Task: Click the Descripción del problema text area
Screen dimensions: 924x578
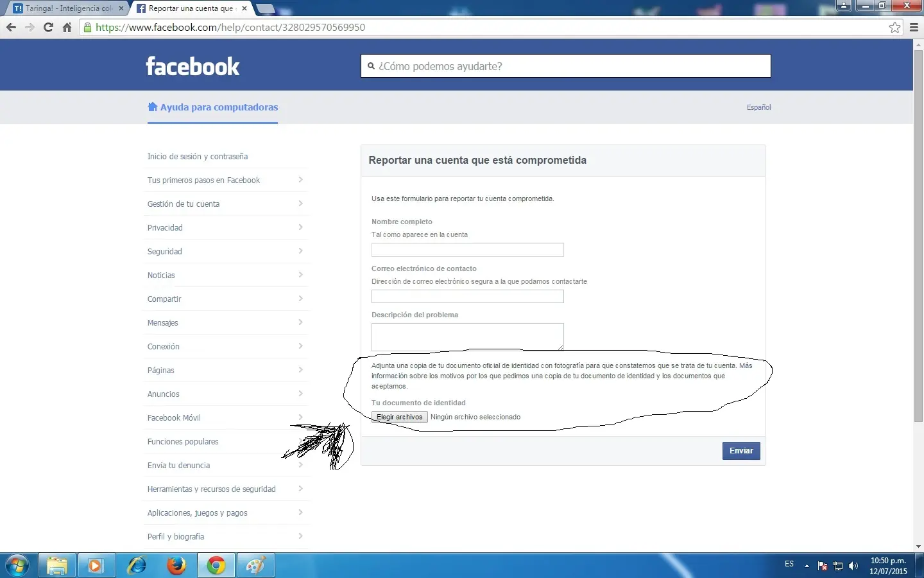Action: pos(468,337)
